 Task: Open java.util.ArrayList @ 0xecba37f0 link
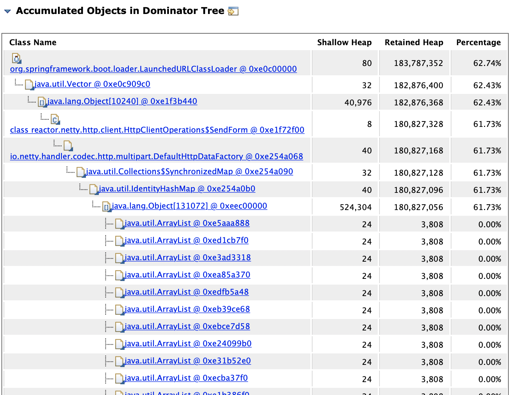click(186, 378)
